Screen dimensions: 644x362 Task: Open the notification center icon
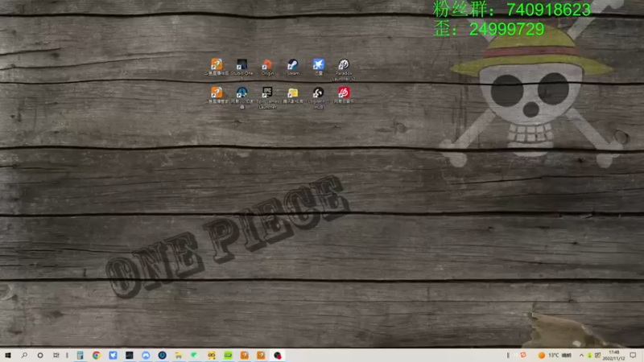pyautogui.click(x=633, y=355)
